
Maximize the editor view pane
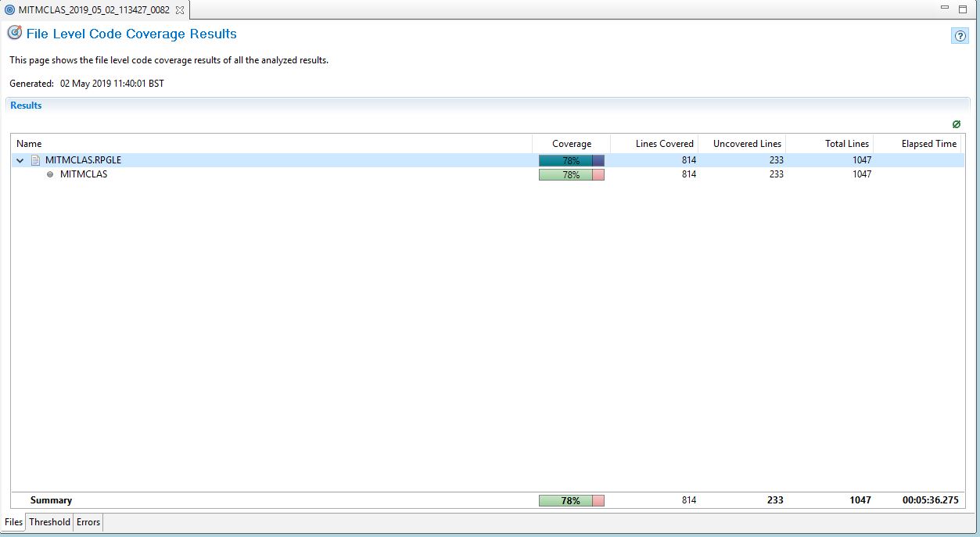coord(963,9)
